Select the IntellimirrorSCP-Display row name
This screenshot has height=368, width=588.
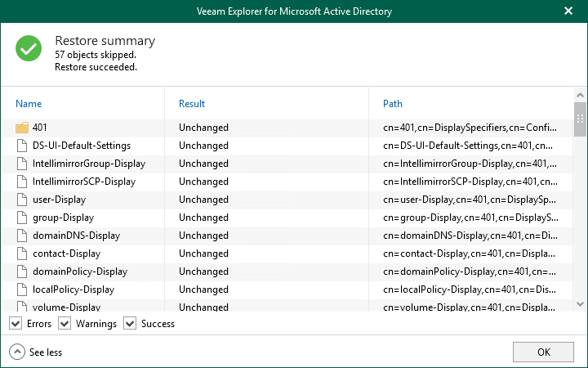[x=84, y=182]
